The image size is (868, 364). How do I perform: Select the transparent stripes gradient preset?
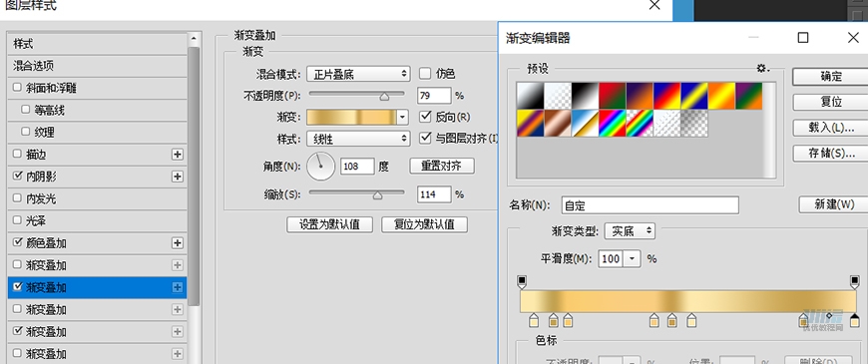(x=667, y=124)
